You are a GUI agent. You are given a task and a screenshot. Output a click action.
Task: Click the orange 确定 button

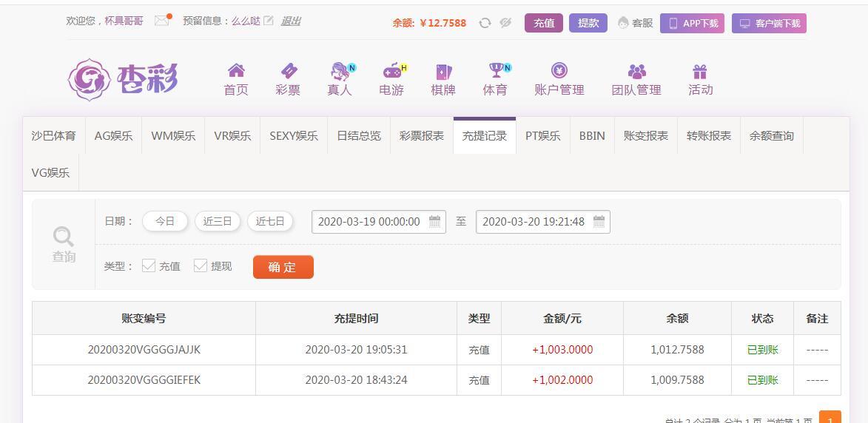coord(283,267)
